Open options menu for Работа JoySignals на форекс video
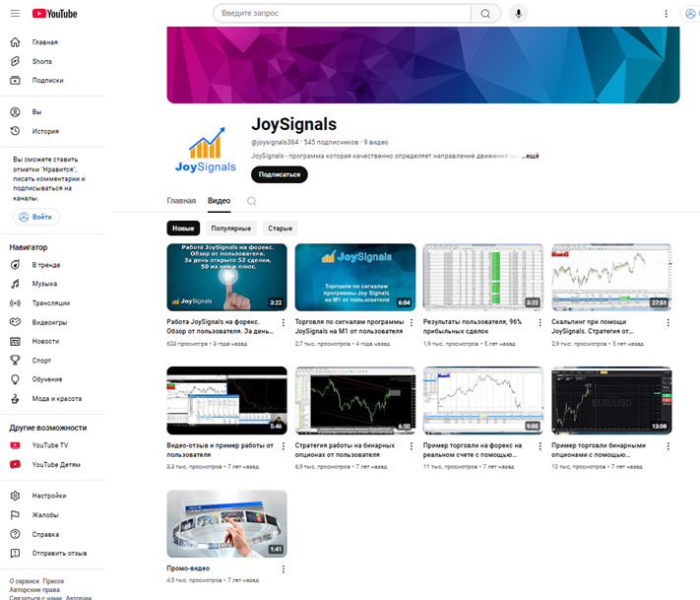 283,322
